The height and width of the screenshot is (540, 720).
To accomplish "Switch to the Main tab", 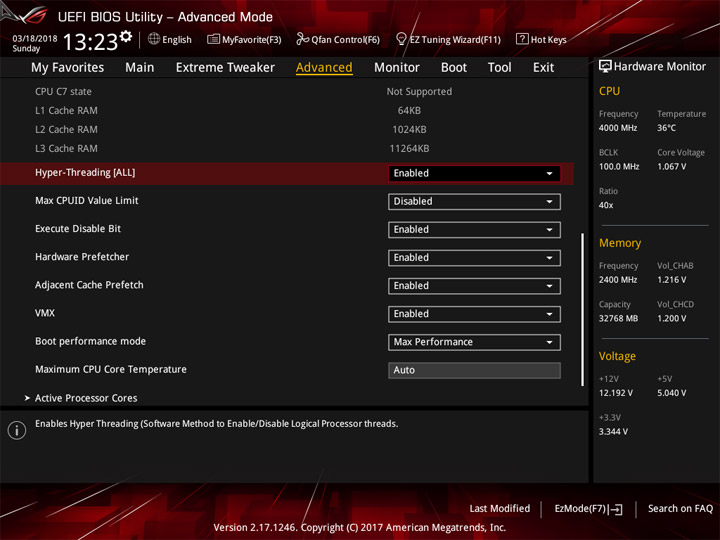I will [140, 68].
